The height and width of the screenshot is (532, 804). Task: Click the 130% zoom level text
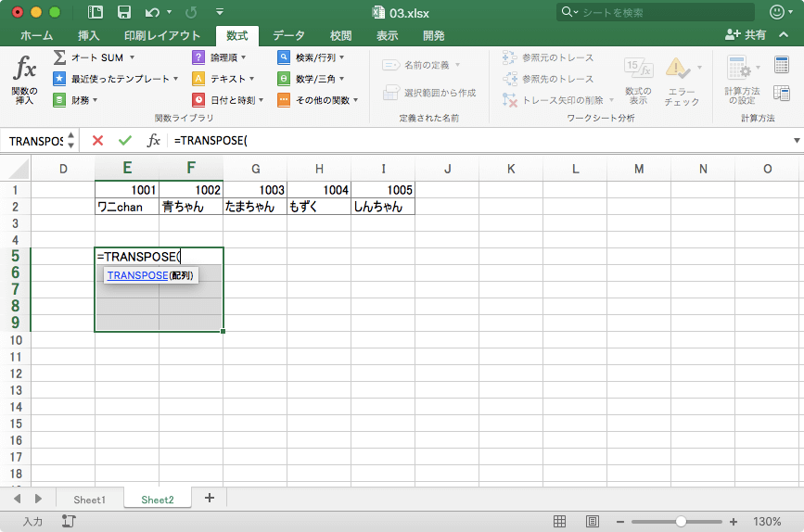click(767, 521)
